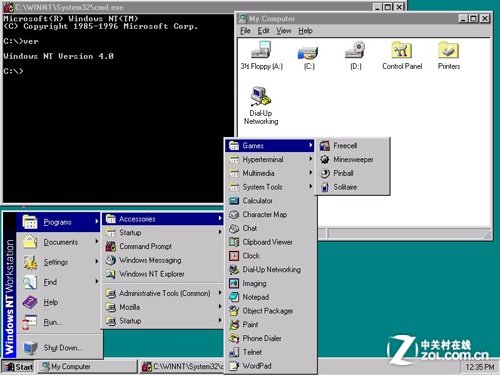Viewport: 500px width, 376px height.
Task: Open Windows NT Explorer from Programs menu
Action: [x=163, y=274]
